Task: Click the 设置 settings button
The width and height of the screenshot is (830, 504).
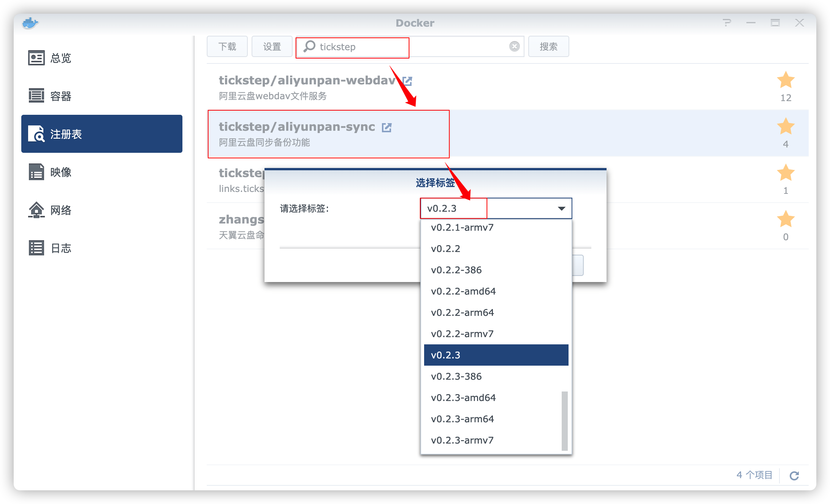Action: pyautogui.click(x=272, y=46)
